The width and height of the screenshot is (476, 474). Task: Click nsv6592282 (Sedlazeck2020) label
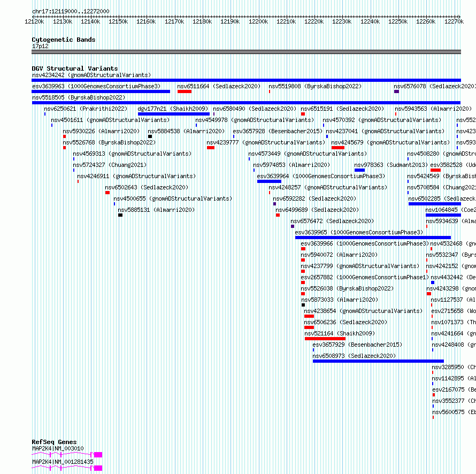coord(314,198)
